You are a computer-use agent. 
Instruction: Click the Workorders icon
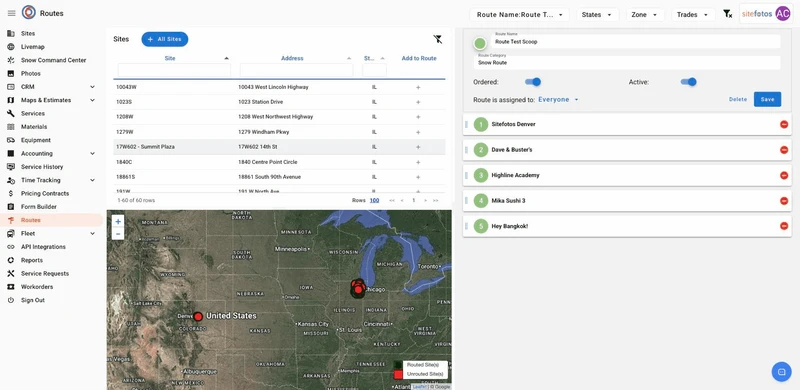[x=11, y=286]
